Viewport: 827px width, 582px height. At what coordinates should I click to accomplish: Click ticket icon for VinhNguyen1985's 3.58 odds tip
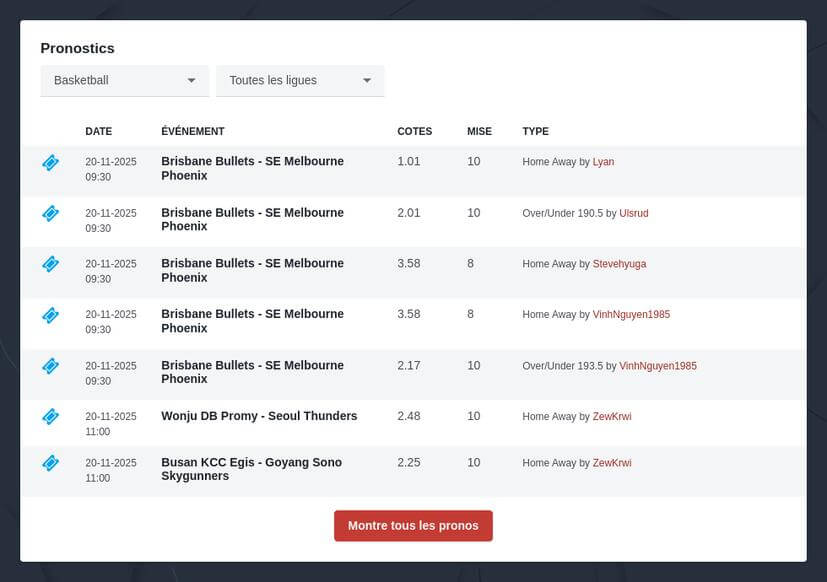50,315
